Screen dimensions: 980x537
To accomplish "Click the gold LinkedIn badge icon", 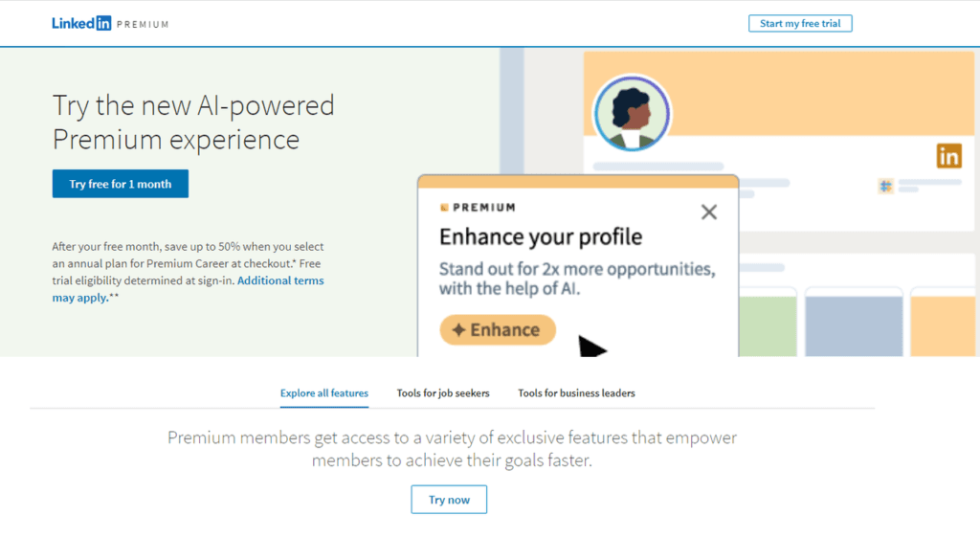I will [x=948, y=156].
